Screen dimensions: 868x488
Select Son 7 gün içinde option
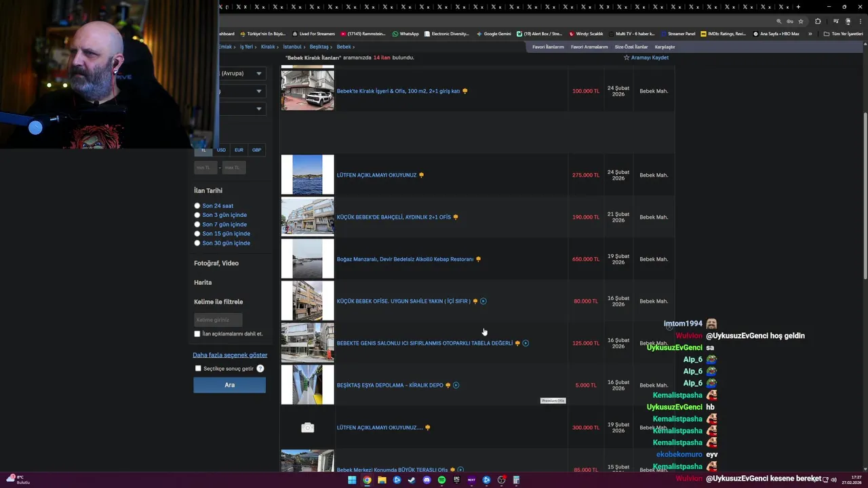pyautogui.click(x=197, y=224)
